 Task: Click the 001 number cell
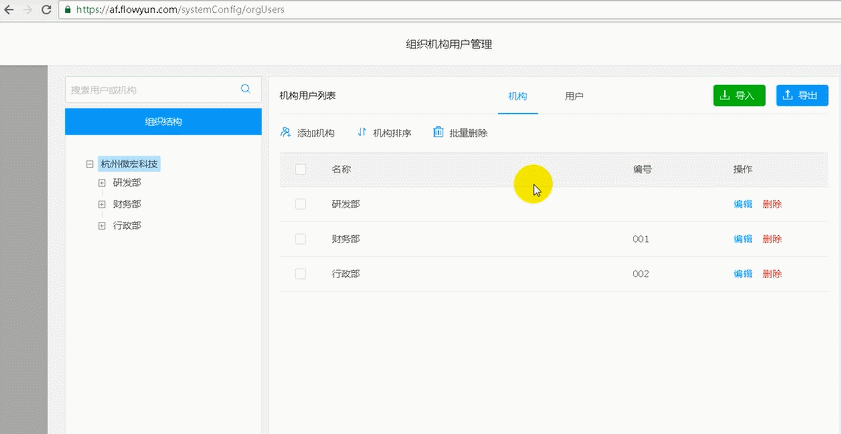641,239
